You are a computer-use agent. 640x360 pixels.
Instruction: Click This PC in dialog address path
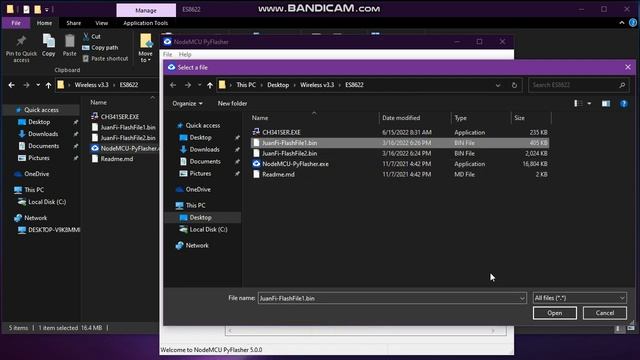coord(246,85)
